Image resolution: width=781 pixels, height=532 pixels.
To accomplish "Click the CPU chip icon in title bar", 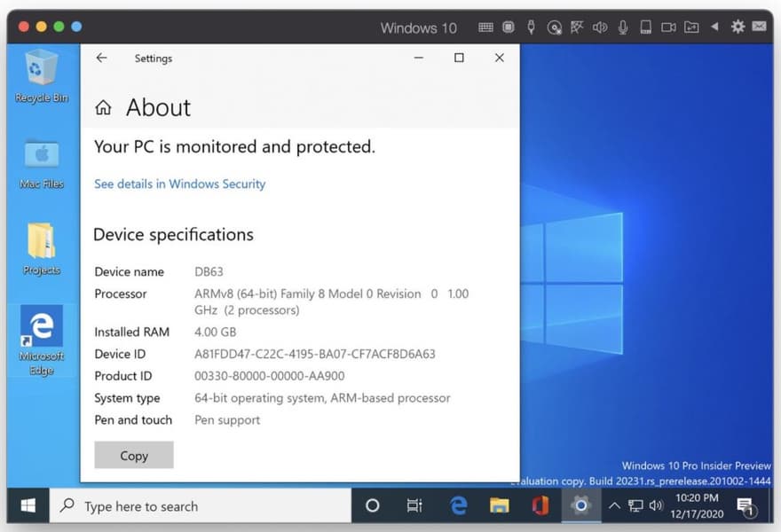I will pyautogui.click(x=508, y=27).
